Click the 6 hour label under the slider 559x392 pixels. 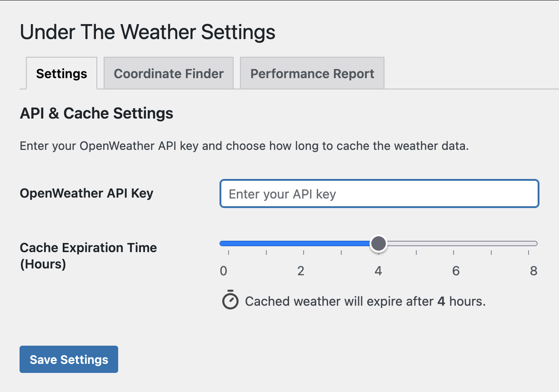pos(456,271)
